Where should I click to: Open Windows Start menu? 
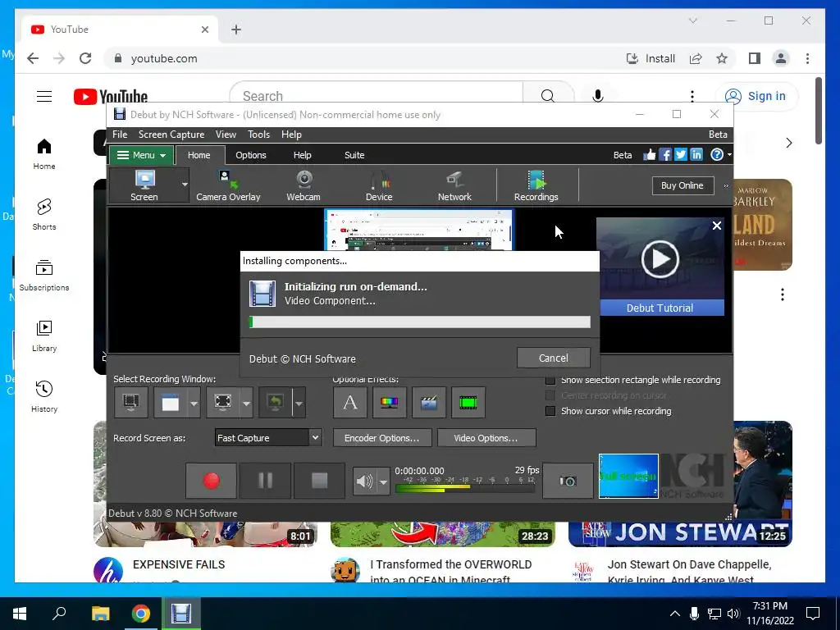pos(20,614)
